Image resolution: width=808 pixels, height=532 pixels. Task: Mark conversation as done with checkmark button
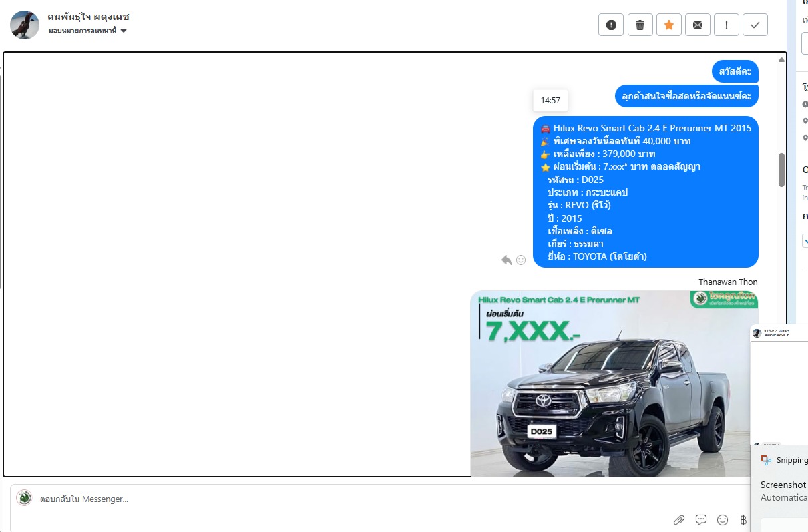(755, 25)
